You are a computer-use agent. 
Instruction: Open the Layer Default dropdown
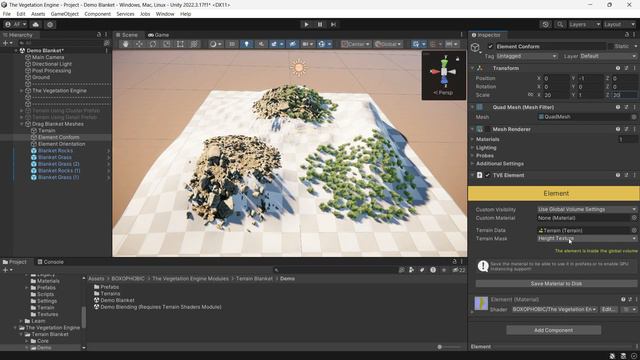click(x=608, y=56)
